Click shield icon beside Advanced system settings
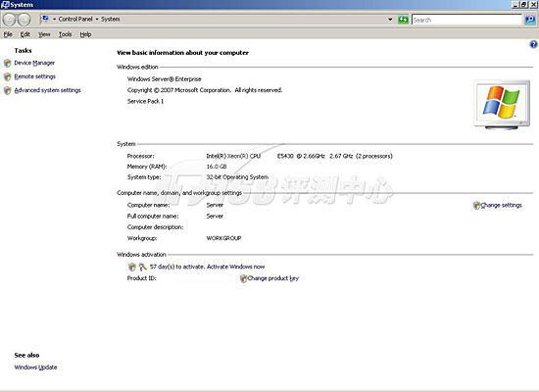Viewport: 539px width, 392px height. pos(7,90)
